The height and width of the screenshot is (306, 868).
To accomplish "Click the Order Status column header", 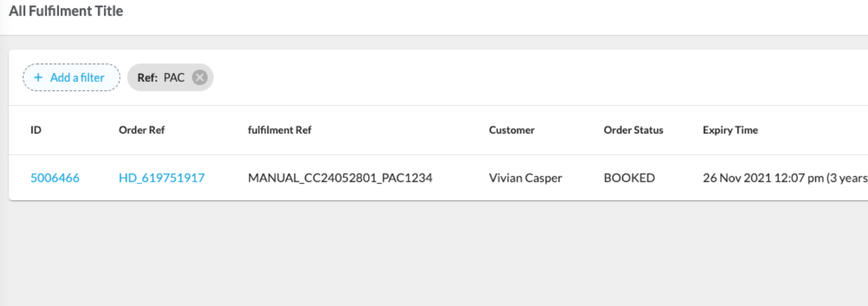I will 633,130.
